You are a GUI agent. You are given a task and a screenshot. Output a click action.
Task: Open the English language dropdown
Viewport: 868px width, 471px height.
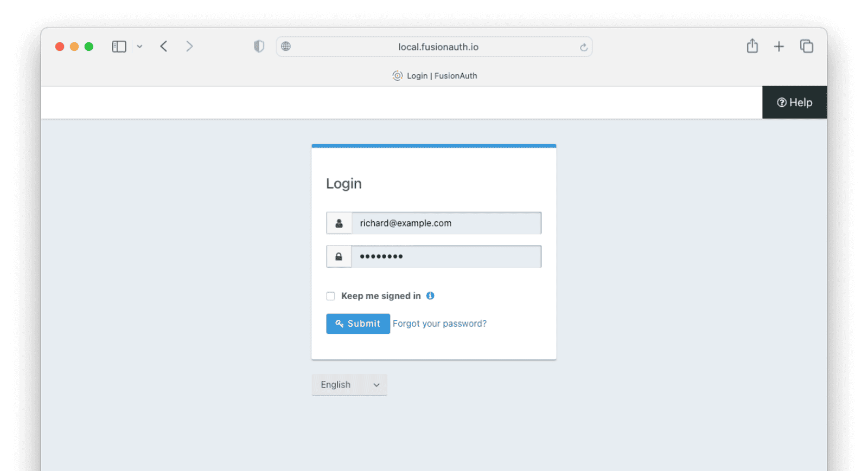[x=349, y=385]
